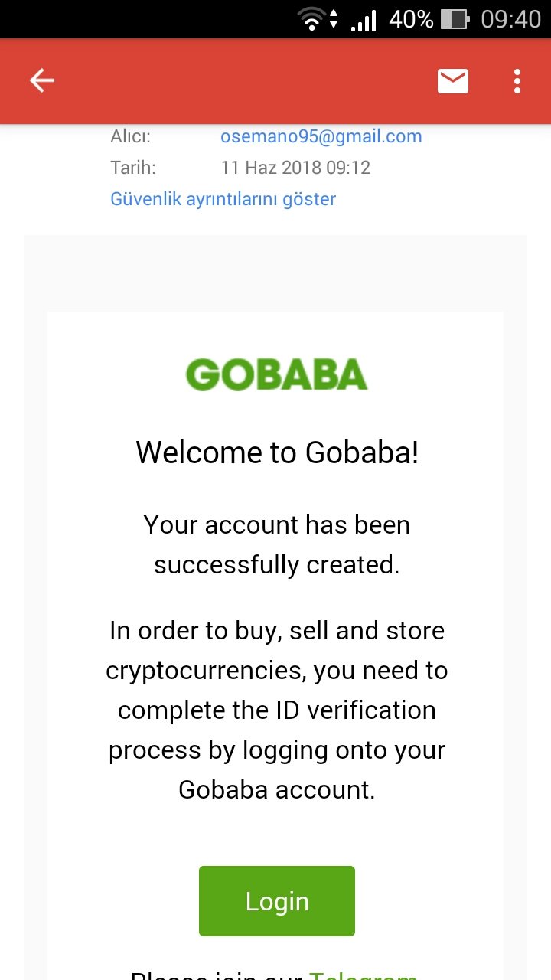Tap the account successfully created text

coord(277,545)
